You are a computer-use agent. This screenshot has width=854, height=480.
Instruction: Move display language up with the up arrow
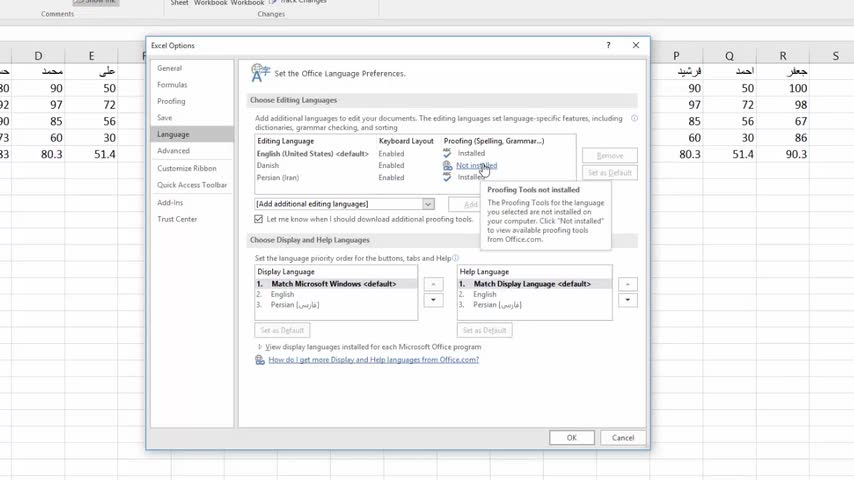[x=433, y=284]
